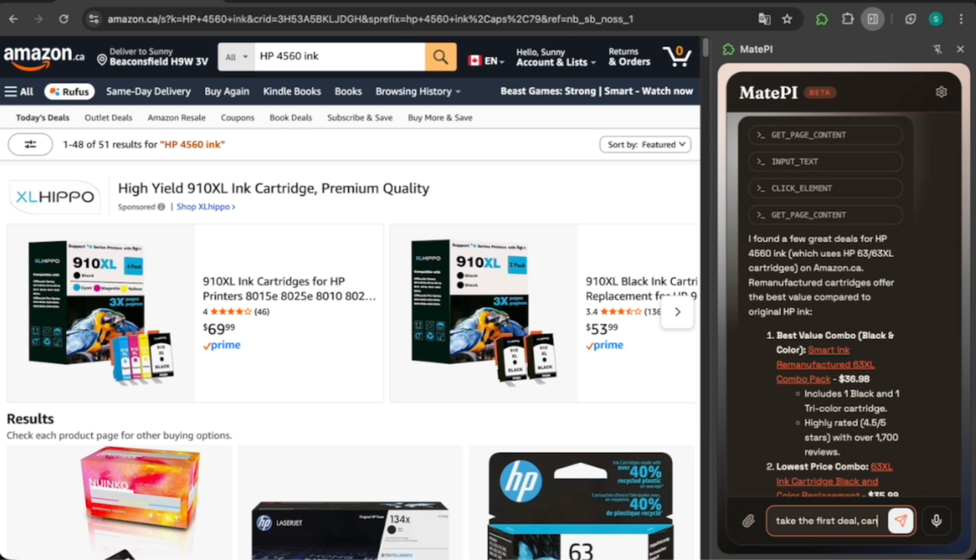This screenshot has height=560, width=976.
Task: Click the MatePI send message arrow
Action: point(901,521)
